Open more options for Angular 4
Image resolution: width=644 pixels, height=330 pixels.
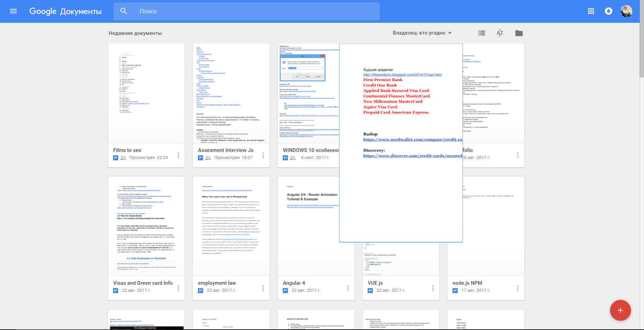348,288
